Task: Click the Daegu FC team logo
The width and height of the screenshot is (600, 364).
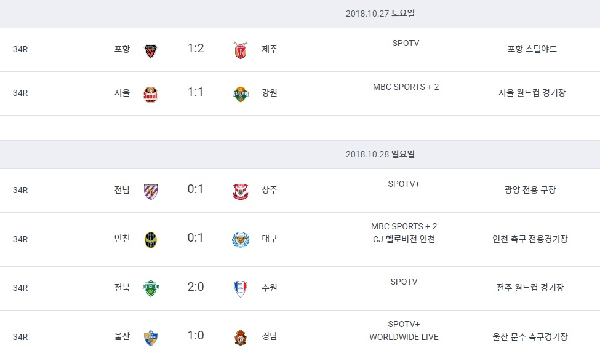Action: point(240,239)
